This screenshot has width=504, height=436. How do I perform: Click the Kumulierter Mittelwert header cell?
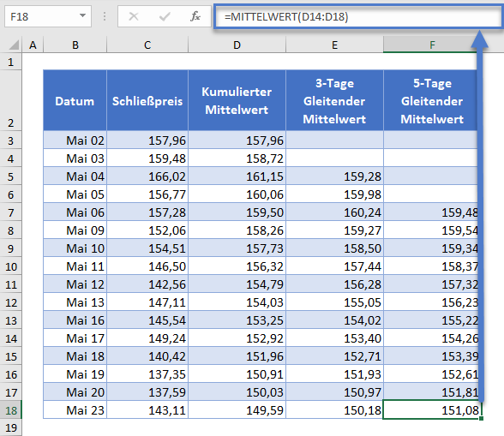pyautogui.click(x=237, y=100)
